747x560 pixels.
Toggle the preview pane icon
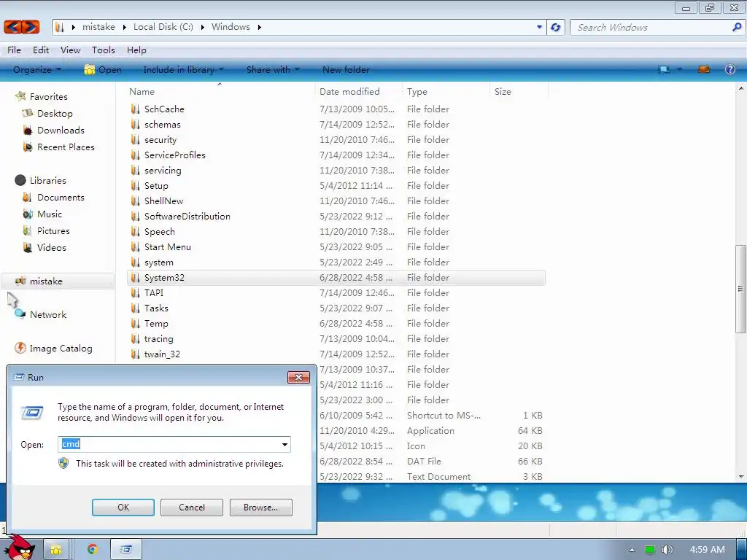[704, 69]
